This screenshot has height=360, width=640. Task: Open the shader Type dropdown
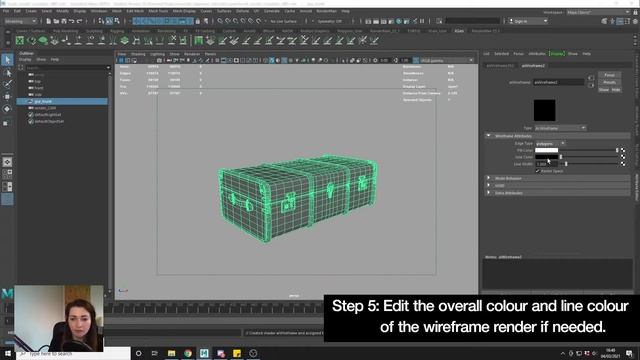(560, 128)
